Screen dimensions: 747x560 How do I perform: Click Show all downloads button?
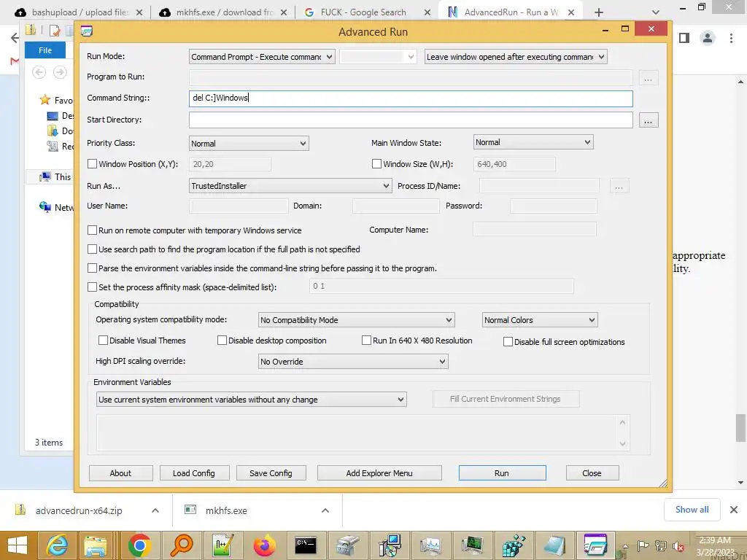click(x=692, y=510)
